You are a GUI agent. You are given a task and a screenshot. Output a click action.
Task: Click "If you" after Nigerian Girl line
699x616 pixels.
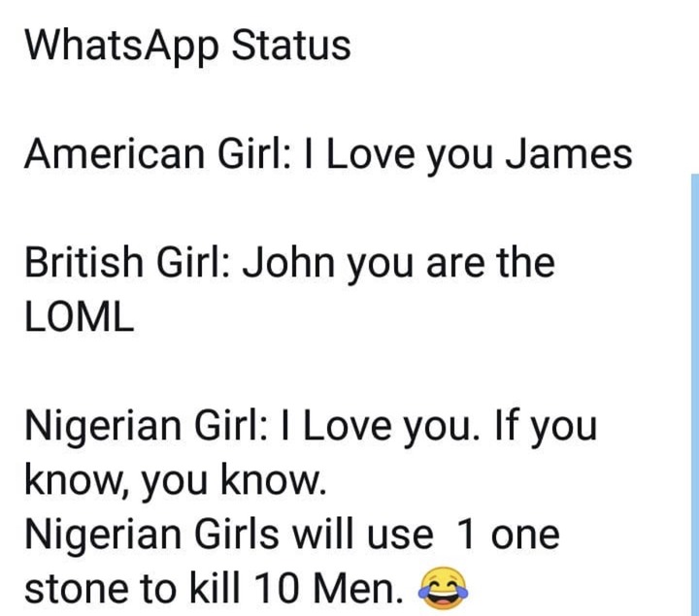(x=546, y=426)
